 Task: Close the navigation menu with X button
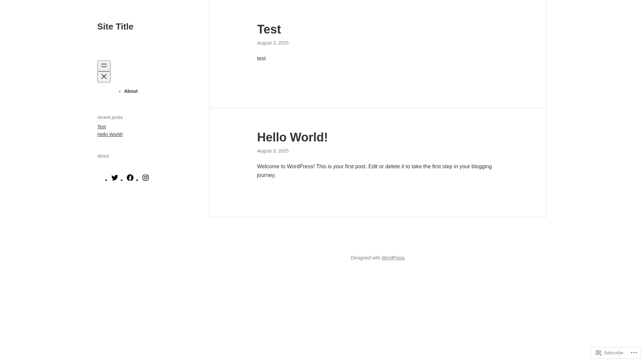104,77
